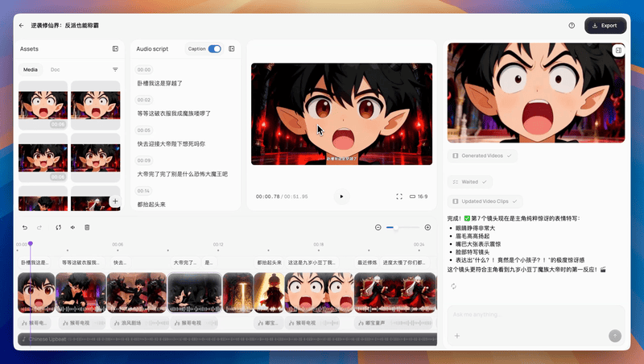Open the Assets filter icon
Viewport: 644px width, 364px height.
click(115, 69)
